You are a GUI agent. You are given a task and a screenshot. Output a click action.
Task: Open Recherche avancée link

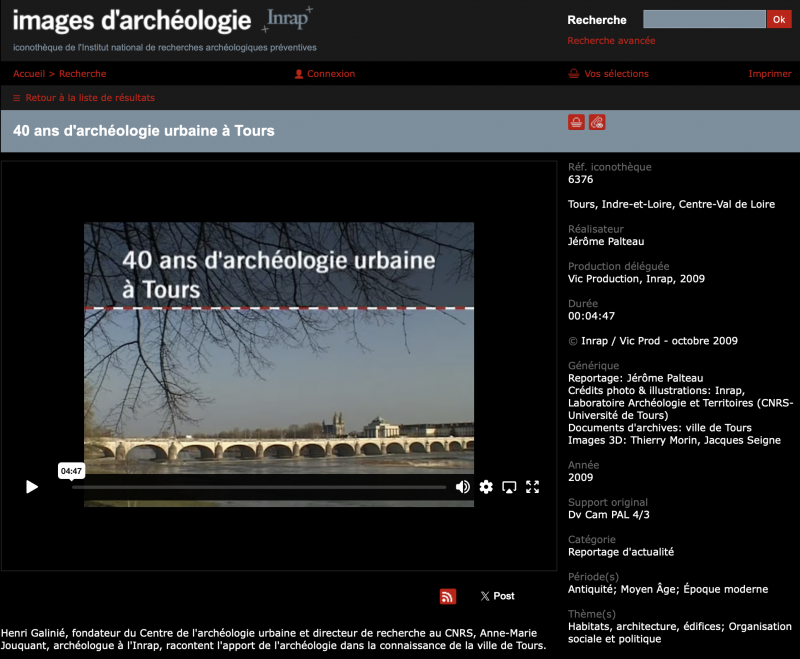click(x=611, y=41)
